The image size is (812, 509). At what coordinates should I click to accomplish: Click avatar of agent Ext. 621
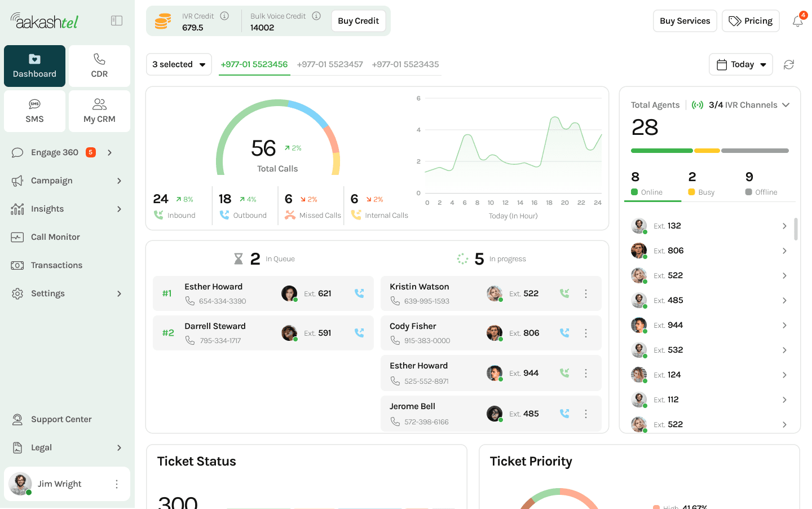289,293
